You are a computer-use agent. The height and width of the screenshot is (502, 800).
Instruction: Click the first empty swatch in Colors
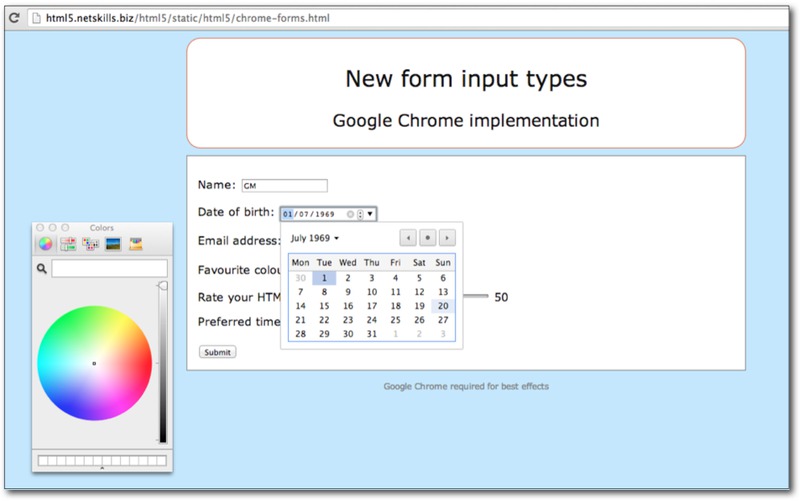(43, 461)
